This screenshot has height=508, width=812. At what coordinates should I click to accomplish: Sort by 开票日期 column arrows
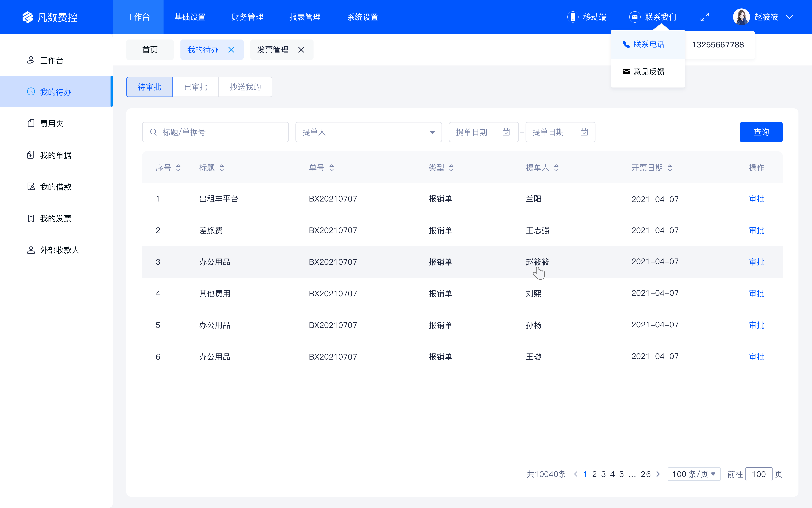click(670, 168)
